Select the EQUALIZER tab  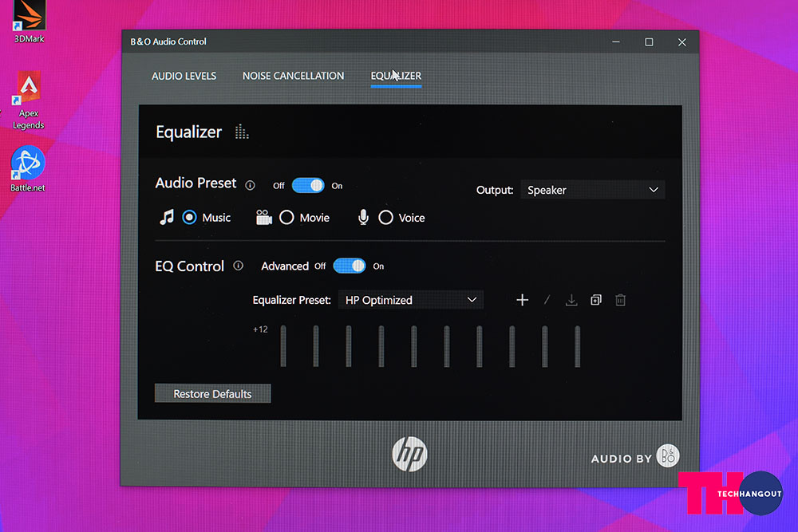pyautogui.click(x=396, y=76)
